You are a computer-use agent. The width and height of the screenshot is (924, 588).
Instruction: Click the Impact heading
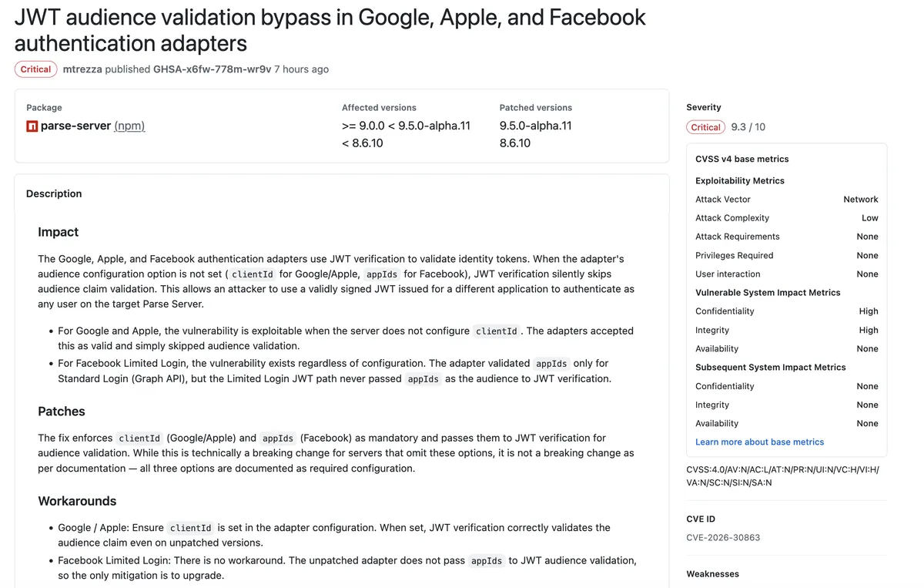coord(59,232)
